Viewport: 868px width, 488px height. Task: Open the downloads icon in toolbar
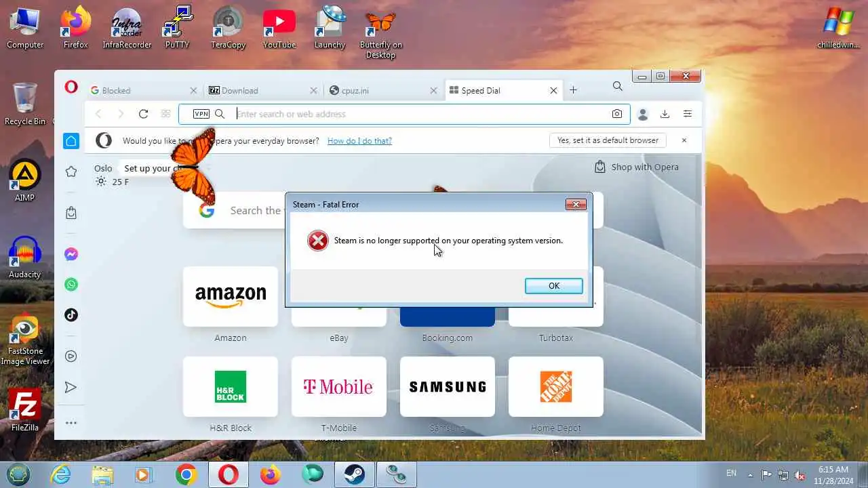point(665,114)
